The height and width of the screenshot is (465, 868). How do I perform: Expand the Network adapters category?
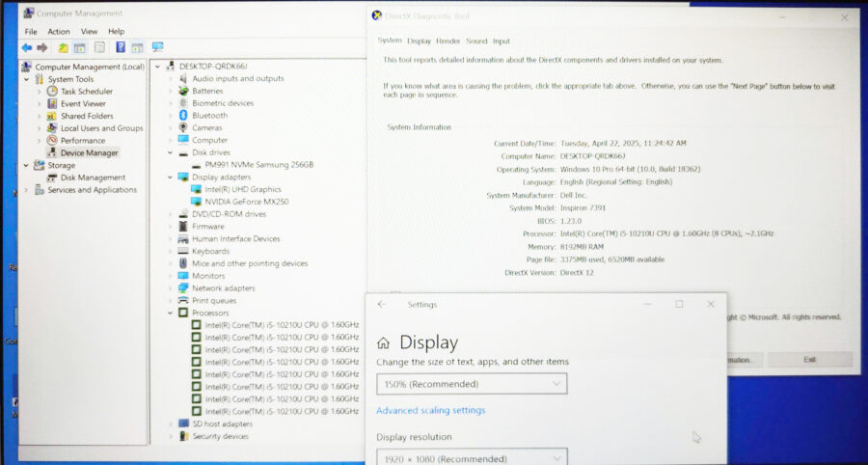tap(171, 287)
